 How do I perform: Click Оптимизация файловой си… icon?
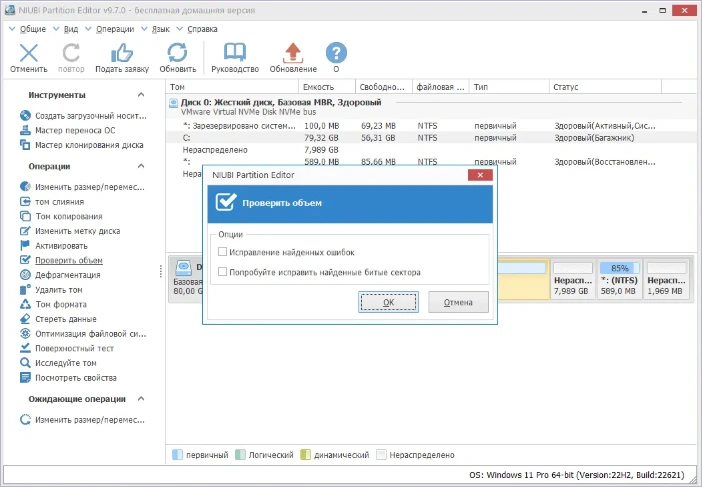coord(25,333)
